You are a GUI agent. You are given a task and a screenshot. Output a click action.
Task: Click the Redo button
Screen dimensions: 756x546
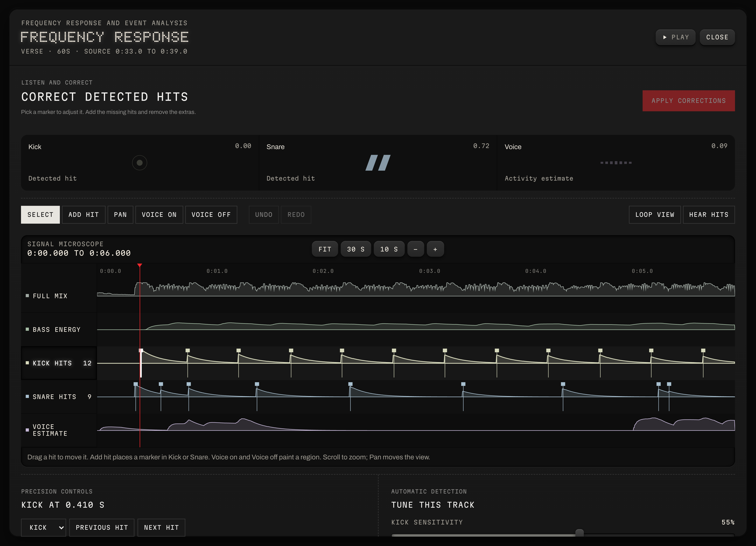[x=296, y=215]
